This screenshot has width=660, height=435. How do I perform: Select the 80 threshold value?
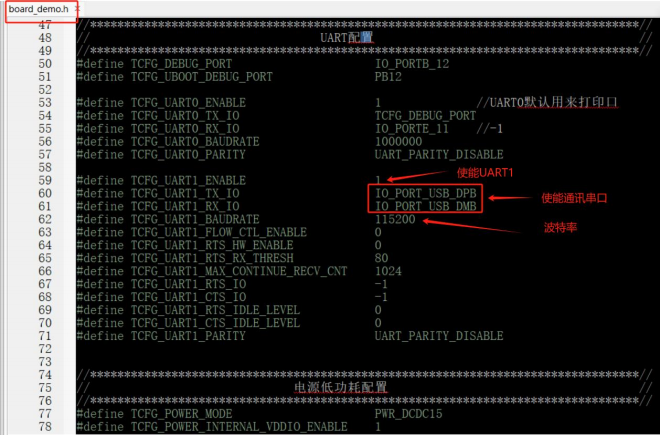click(381, 258)
